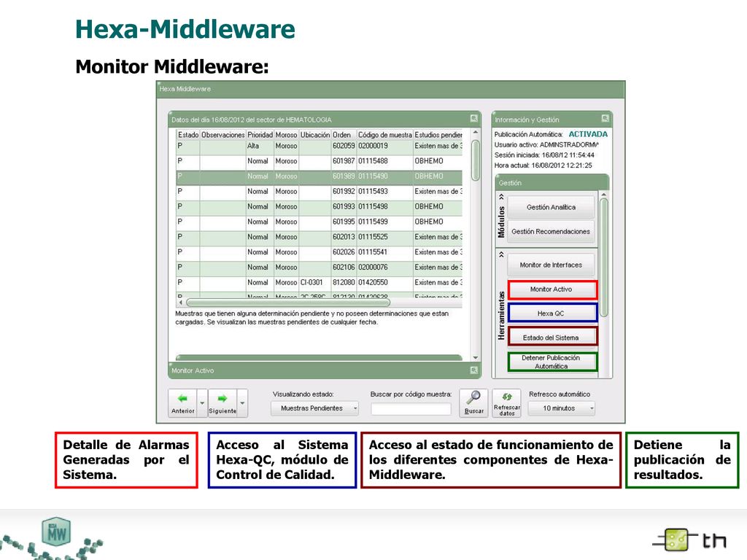The height and width of the screenshot is (560, 747).
Task: Click the scroll-up arrow of the data panel
Action: (x=475, y=132)
